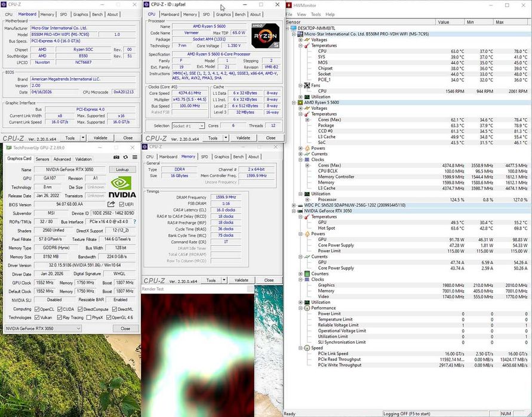Click the Fans icon under the motherboard
The image size is (532, 417).
[x=307, y=85]
